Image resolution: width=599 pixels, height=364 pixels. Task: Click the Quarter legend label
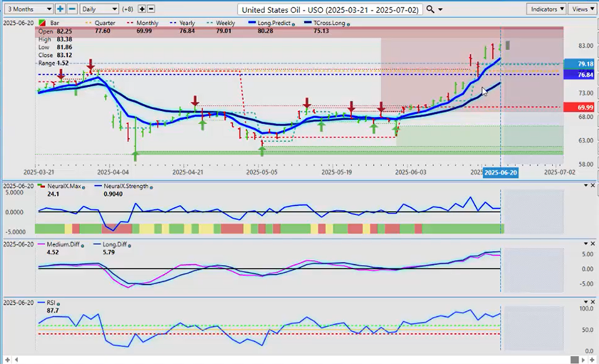(105, 23)
